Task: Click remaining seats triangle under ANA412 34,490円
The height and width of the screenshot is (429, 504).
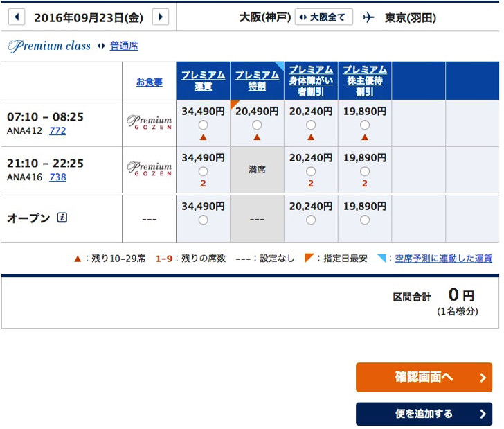Action: click(203, 137)
